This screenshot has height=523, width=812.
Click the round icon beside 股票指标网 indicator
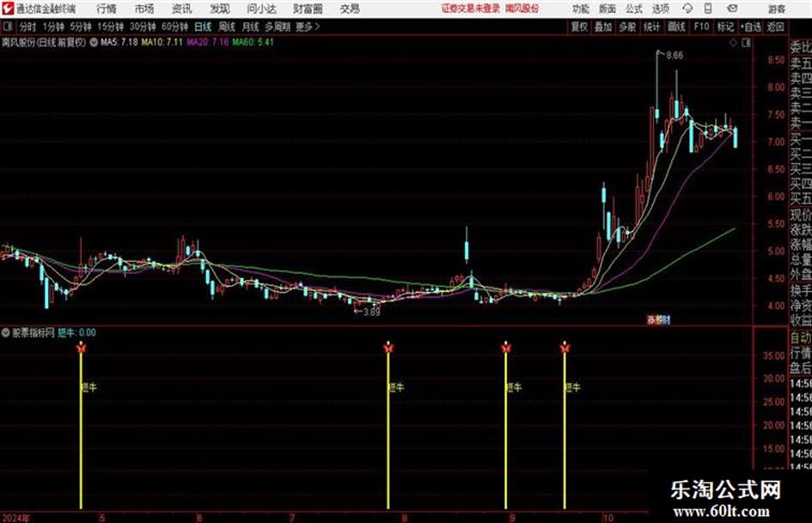tap(6, 332)
